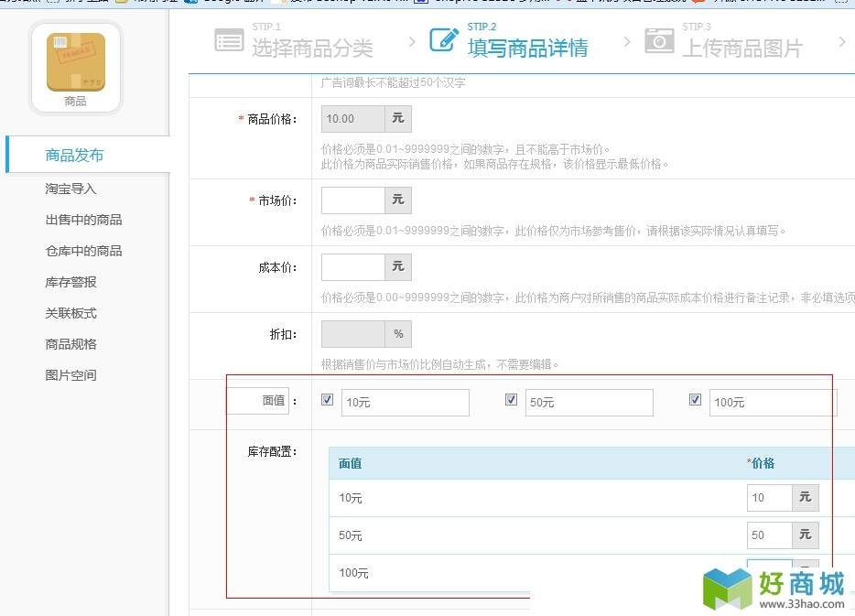Click the chevron arrow after step 1
Image resolution: width=855 pixels, height=616 pixels.
[412, 41]
